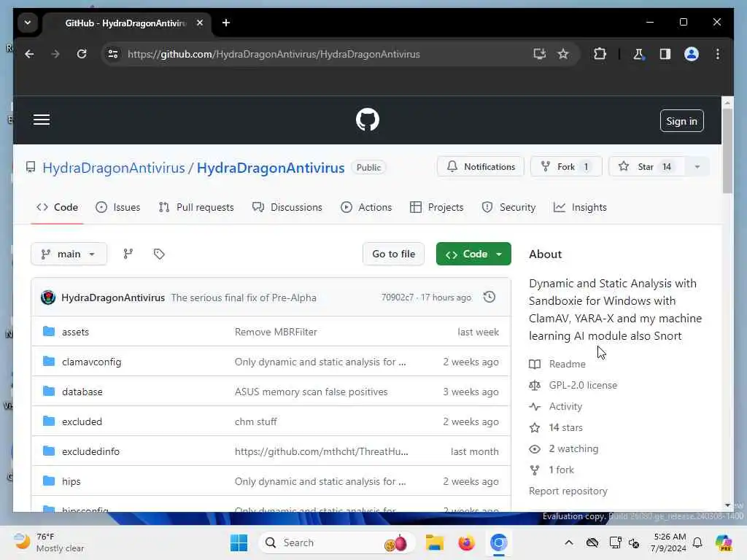Launch File Explorer from the taskbar
Viewport: 747px width, 560px height.
tap(435, 542)
